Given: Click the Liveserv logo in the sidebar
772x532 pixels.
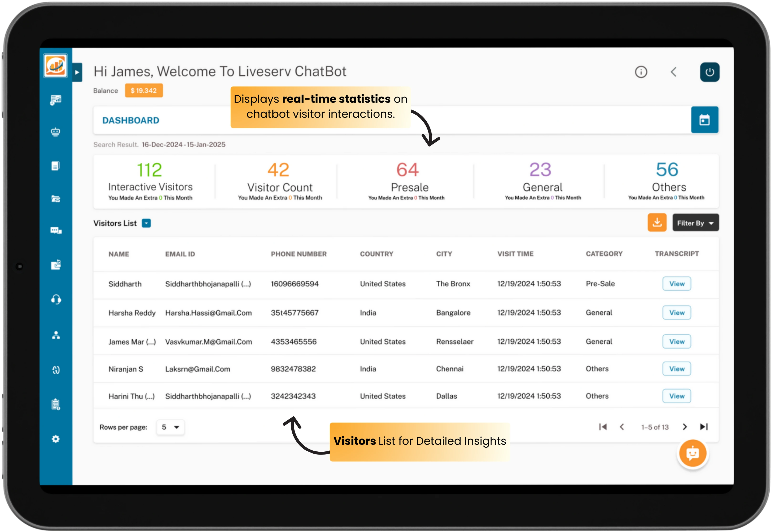Looking at the screenshot, I should tap(55, 66).
